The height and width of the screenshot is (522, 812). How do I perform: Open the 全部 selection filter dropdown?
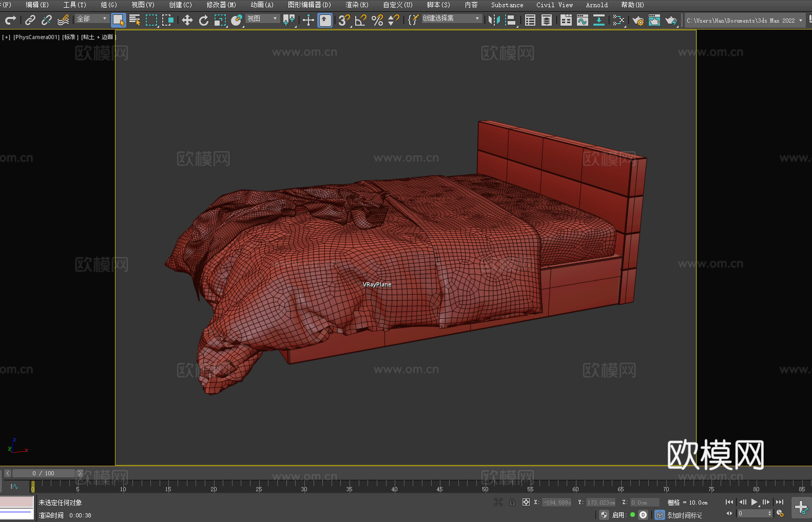92,18
